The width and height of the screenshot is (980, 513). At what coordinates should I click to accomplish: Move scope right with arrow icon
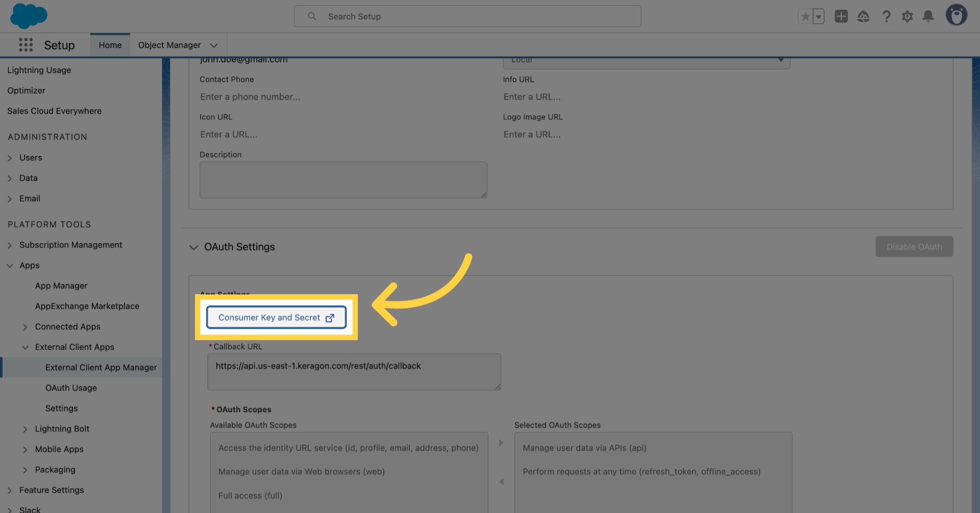501,443
